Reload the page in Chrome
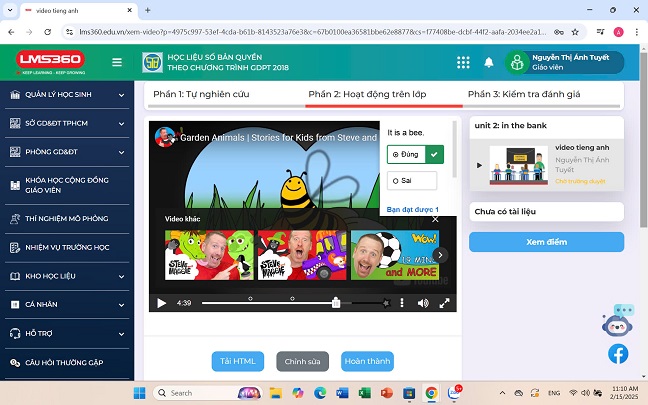 (x=48, y=32)
